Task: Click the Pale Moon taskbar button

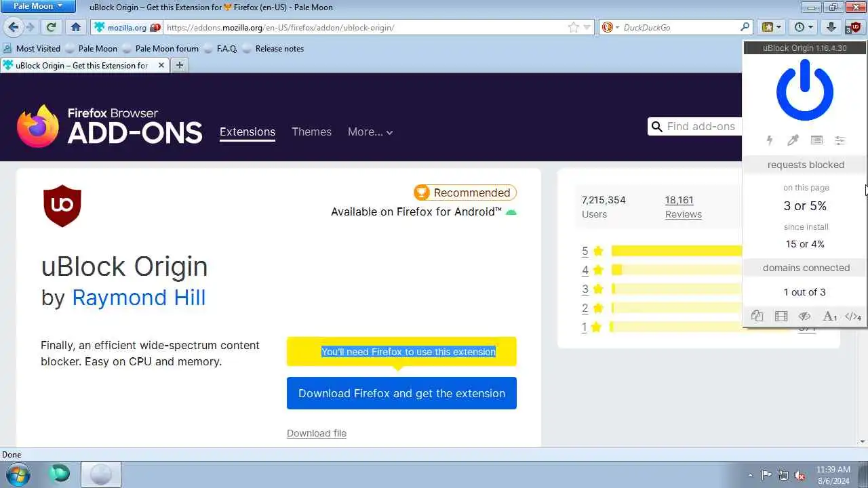Action: [101, 474]
